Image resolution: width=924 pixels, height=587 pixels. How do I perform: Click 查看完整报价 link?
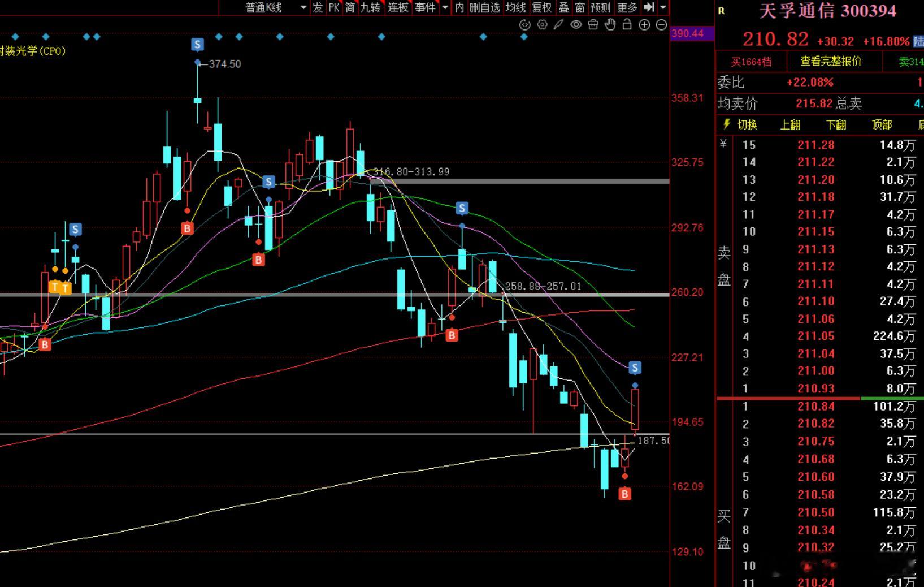coord(831,61)
